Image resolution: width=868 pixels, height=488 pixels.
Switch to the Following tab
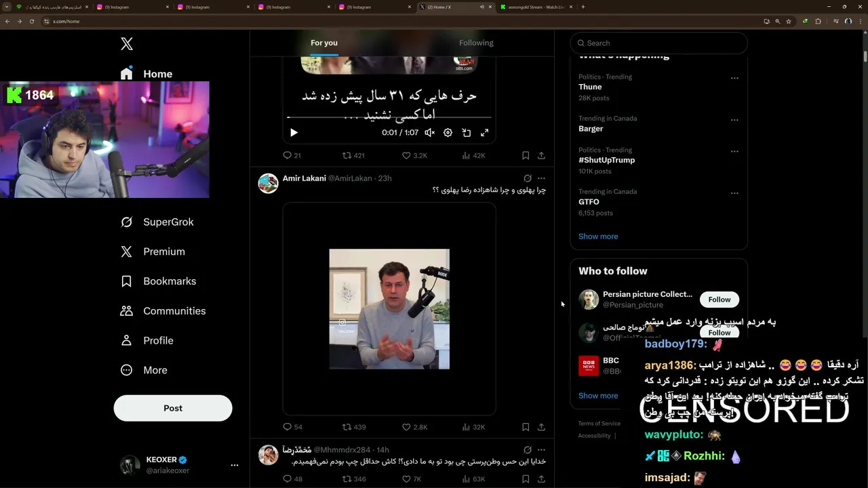click(476, 43)
